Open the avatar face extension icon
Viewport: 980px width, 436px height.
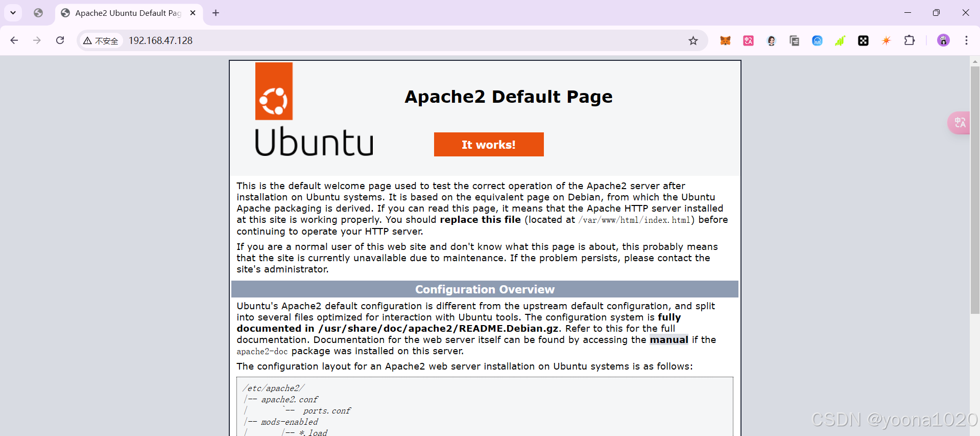click(x=771, y=41)
